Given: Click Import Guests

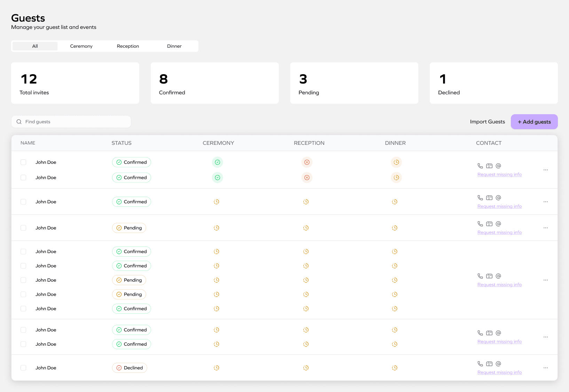Looking at the screenshot, I should tap(487, 122).
